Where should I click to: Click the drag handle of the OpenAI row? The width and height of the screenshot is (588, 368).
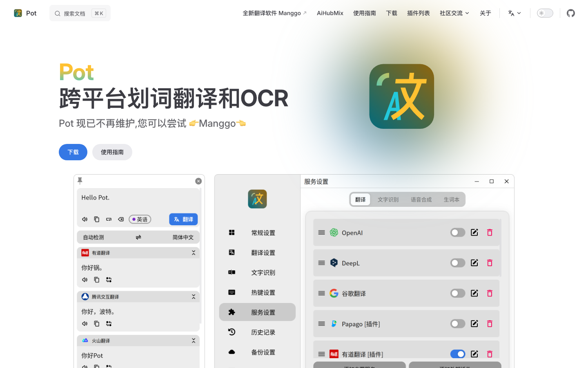322,232
